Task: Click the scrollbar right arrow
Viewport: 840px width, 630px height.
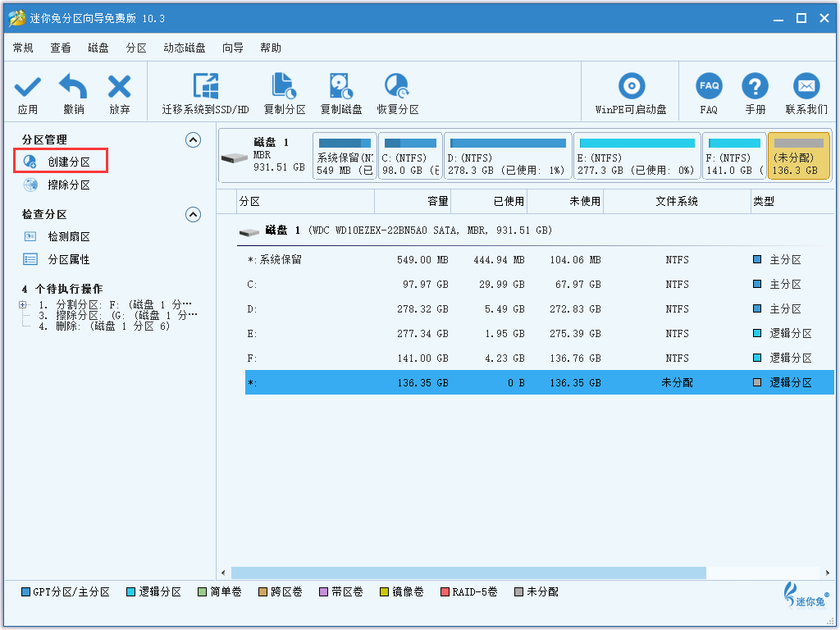Action: (828, 573)
